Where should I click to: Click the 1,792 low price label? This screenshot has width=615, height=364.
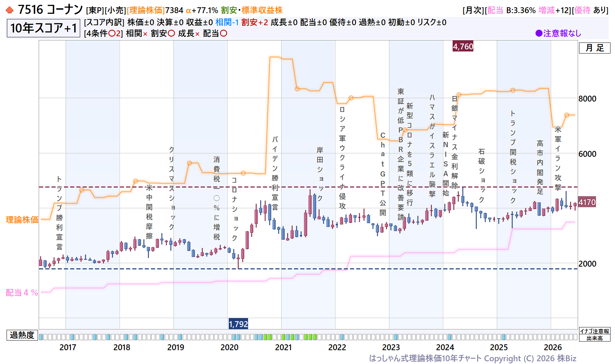pyautogui.click(x=238, y=324)
